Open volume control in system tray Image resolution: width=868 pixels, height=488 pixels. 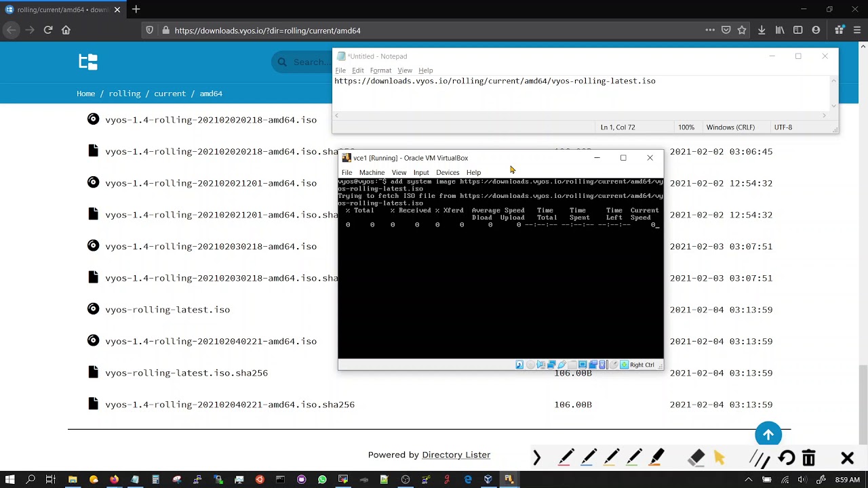pyautogui.click(x=802, y=480)
